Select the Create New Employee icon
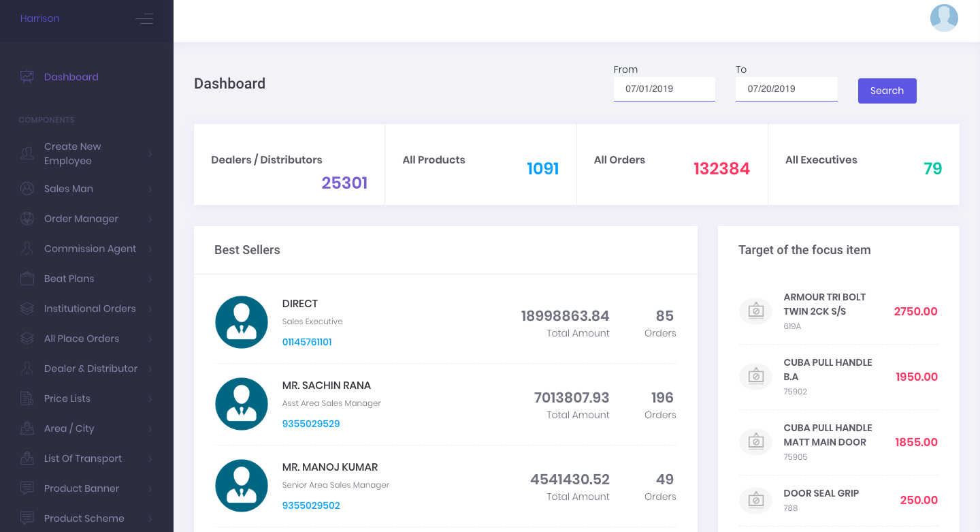The width and height of the screenshot is (980, 532). pos(27,153)
